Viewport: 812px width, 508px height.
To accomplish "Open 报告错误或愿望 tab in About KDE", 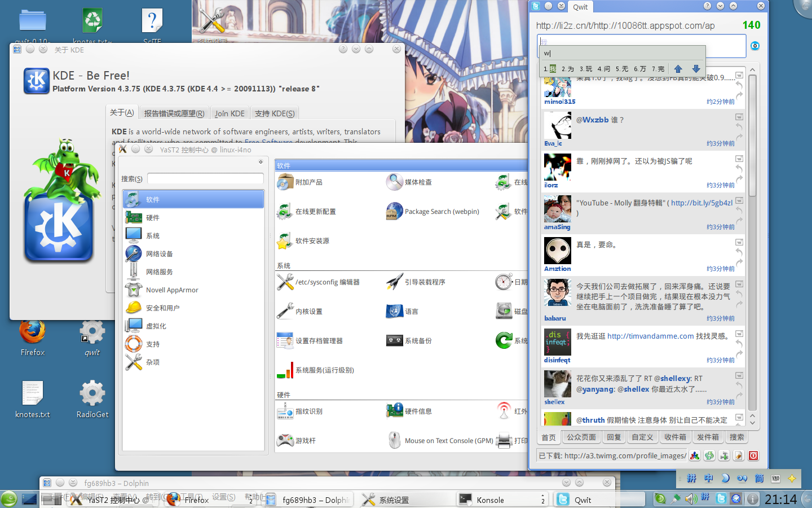I will pos(174,113).
